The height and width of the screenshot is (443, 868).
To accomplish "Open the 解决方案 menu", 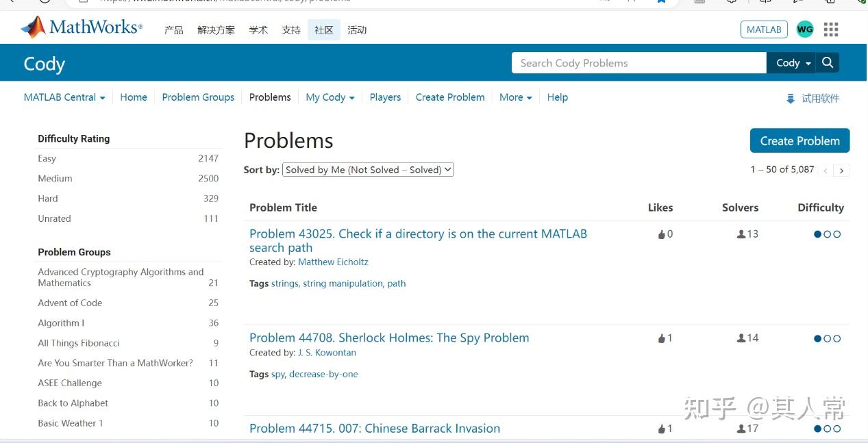I will pyautogui.click(x=216, y=30).
